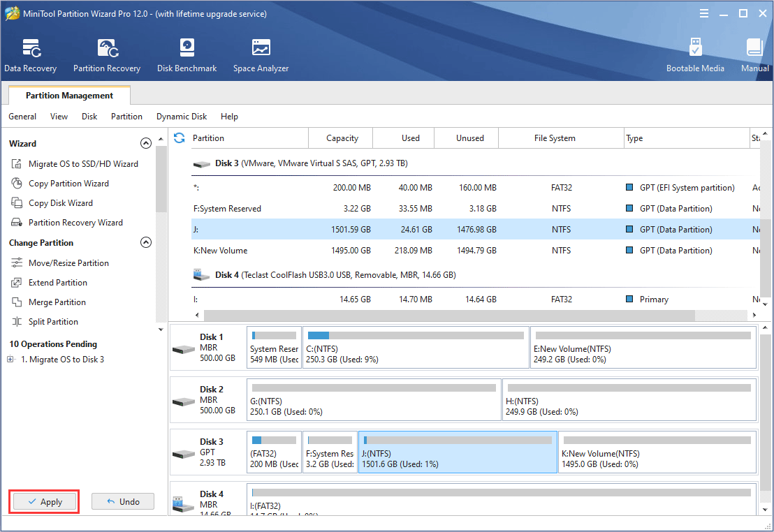Click the Disk 4 removable drive icon in map
This screenshot has width=774, height=532.
[184, 504]
